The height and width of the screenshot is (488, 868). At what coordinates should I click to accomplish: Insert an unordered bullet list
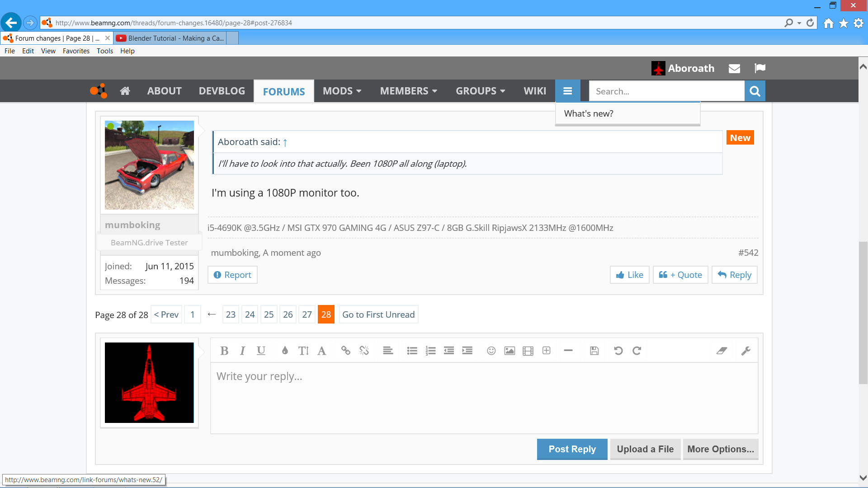(x=412, y=351)
